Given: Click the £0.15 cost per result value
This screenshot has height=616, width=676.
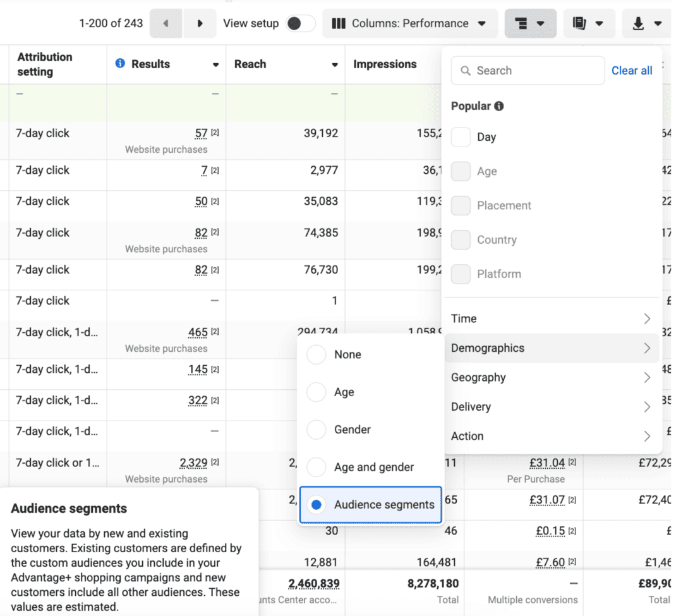Looking at the screenshot, I should coord(550,531).
